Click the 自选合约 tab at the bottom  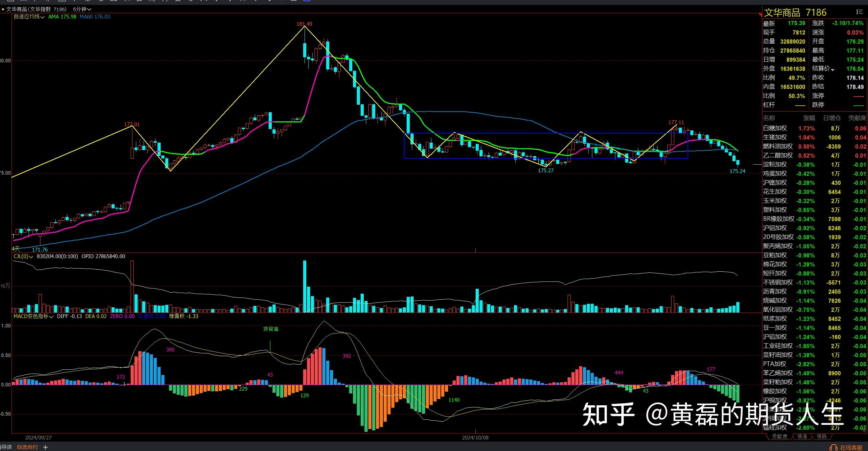tap(27, 447)
